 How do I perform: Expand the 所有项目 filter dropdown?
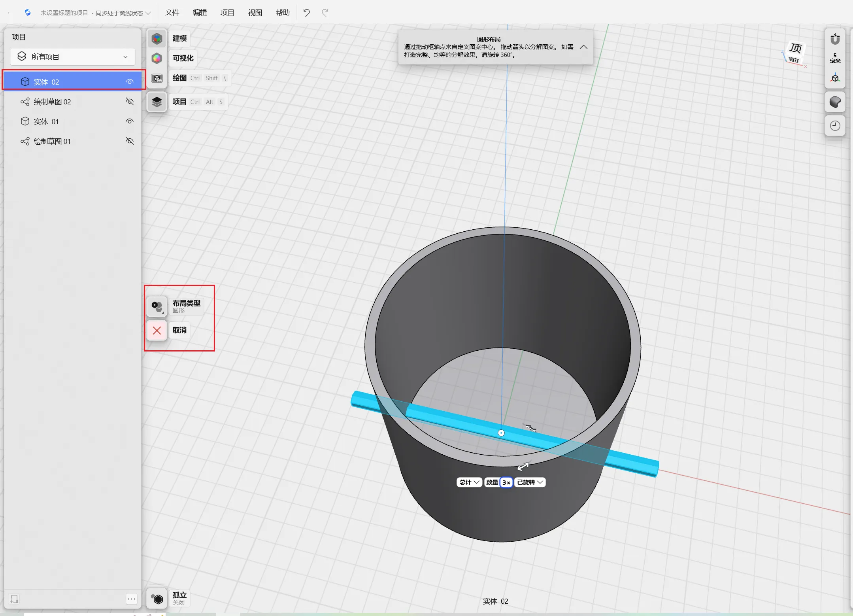click(x=73, y=57)
